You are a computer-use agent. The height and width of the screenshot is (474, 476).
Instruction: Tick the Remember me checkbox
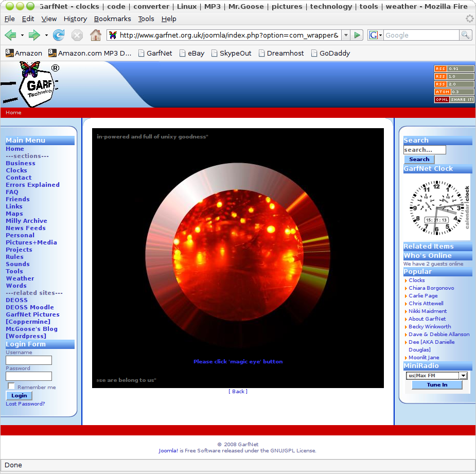click(x=11, y=386)
